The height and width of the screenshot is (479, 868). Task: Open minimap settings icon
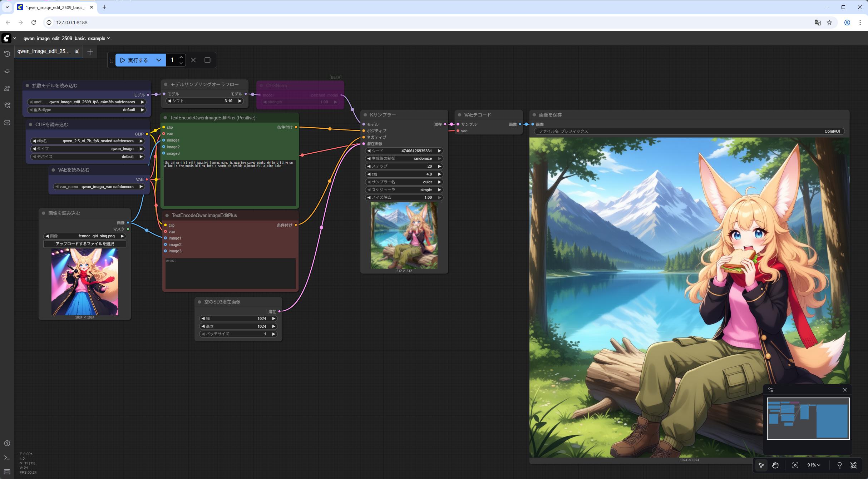click(770, 390)
